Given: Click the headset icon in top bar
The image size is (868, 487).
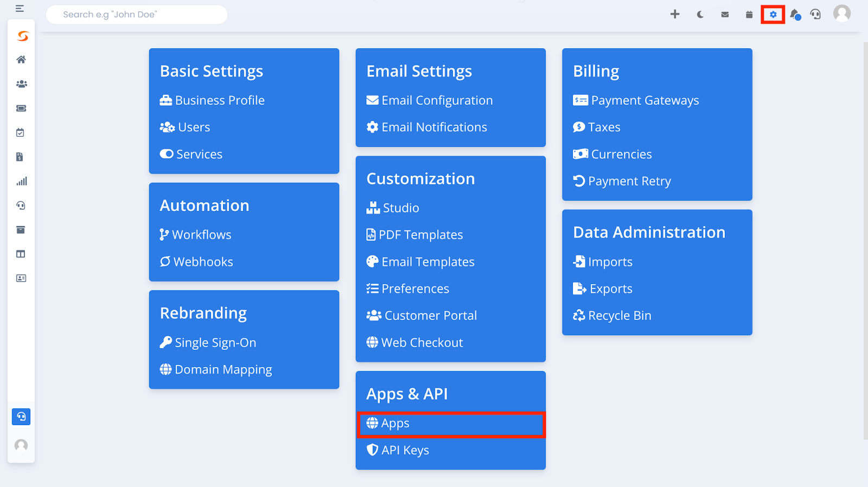Looking at the screenshot, I should [x=815, y=15].
